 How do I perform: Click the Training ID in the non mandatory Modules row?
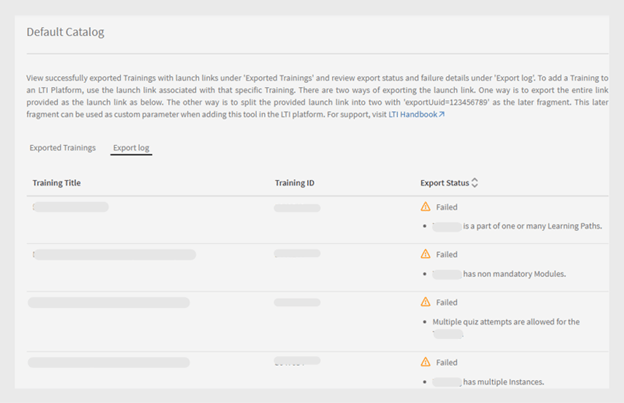tap(297, 254)
